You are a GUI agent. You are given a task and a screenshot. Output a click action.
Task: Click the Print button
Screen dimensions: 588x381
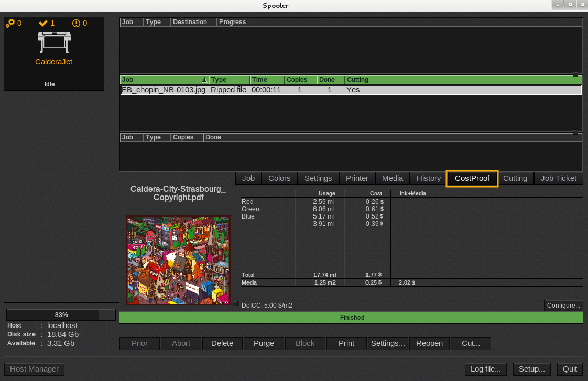pos(346,343)
